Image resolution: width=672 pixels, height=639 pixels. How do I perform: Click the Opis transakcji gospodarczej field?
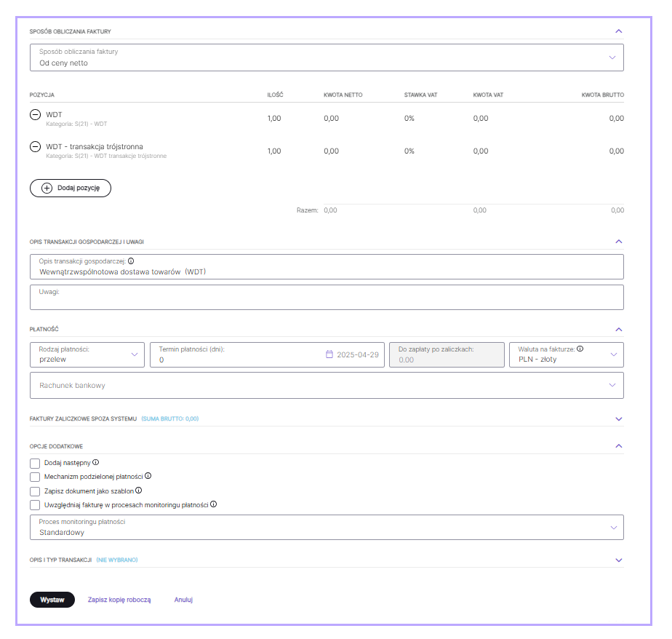[x=327, y=267]
